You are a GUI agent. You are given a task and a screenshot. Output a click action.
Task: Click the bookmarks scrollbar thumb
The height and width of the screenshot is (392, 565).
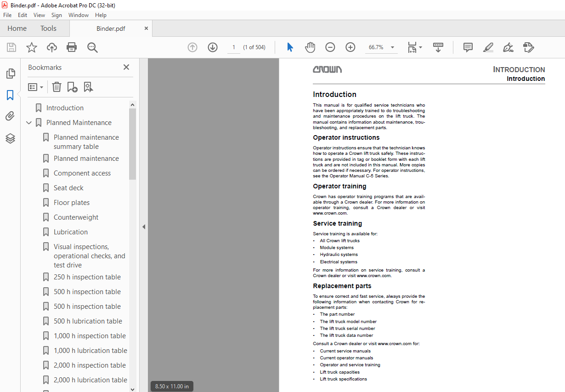tap(133, 144)
